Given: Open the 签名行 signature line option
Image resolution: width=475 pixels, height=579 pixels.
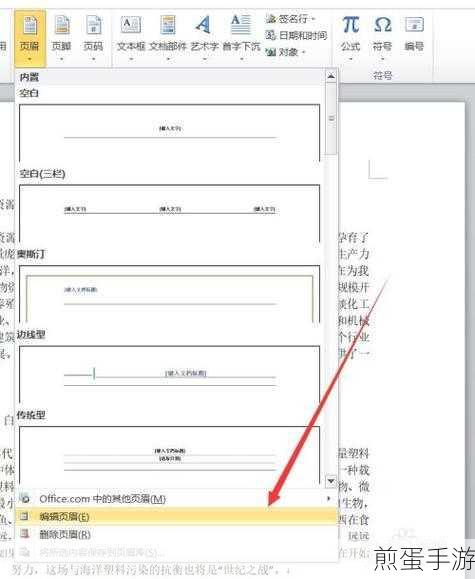Looking at the screenshot, I should pos(290,18).
